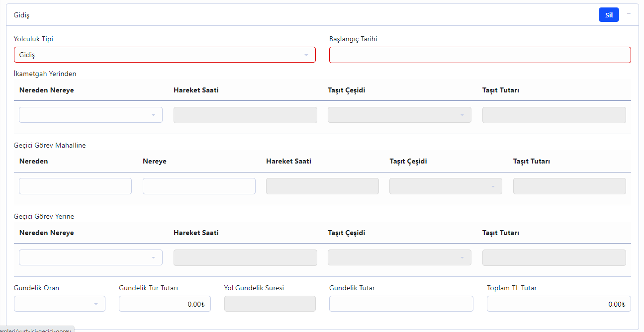Click Hareket Saati field in Geçici Görev Yerine
Viewport: 644px width, 332px height.
click(245, 257)
